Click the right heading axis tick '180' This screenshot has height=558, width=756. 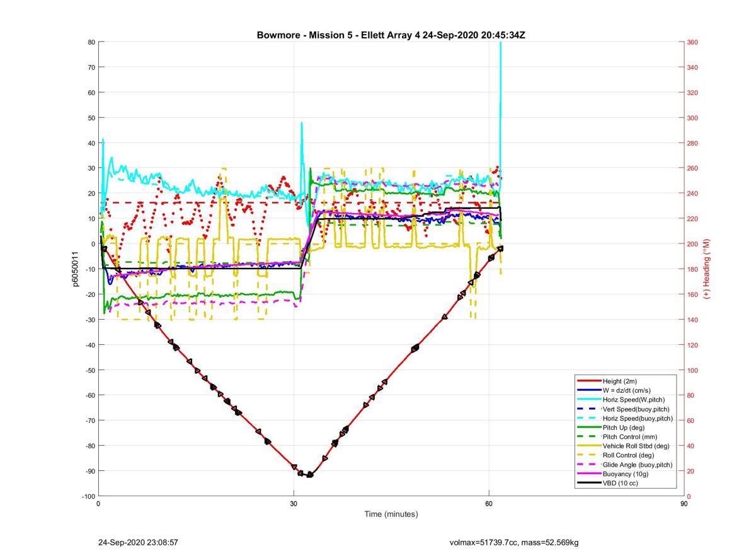694,269
